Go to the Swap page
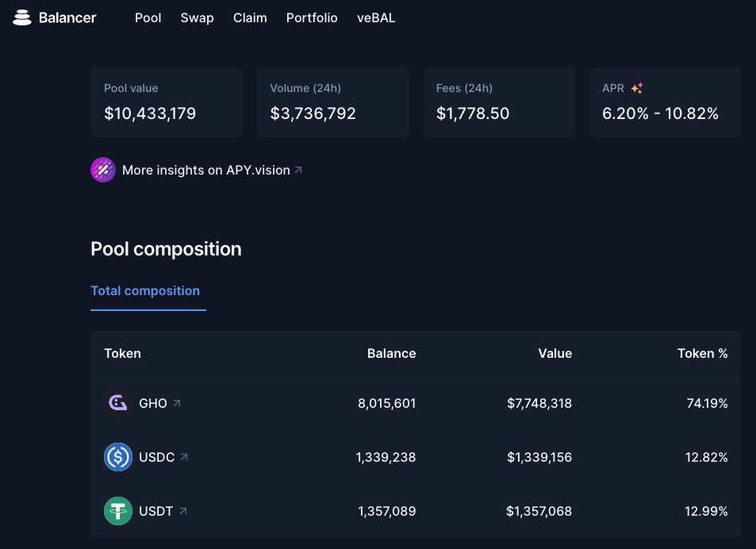Image resolution: width=756 pixels, height=549 pixels. [197, 17]
